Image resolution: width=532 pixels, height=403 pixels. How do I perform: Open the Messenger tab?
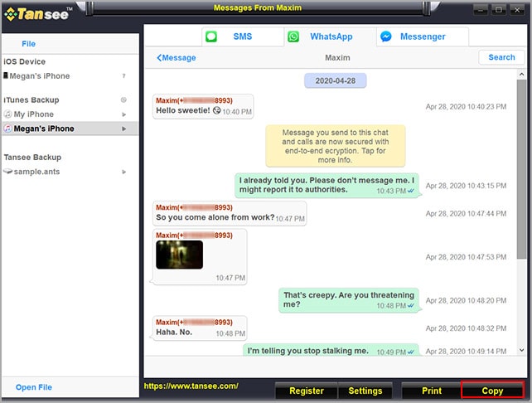423,36
